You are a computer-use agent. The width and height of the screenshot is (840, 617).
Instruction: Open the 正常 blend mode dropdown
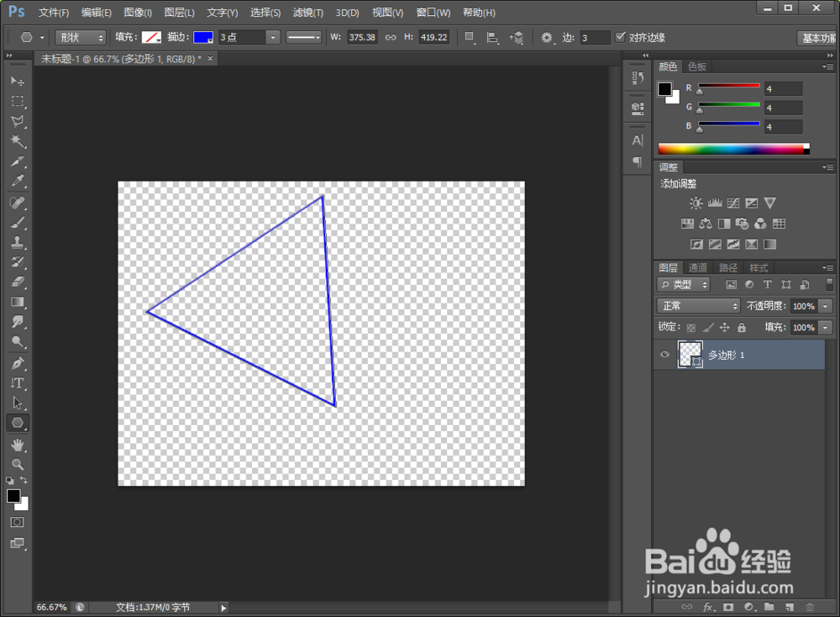coord(698,305)
